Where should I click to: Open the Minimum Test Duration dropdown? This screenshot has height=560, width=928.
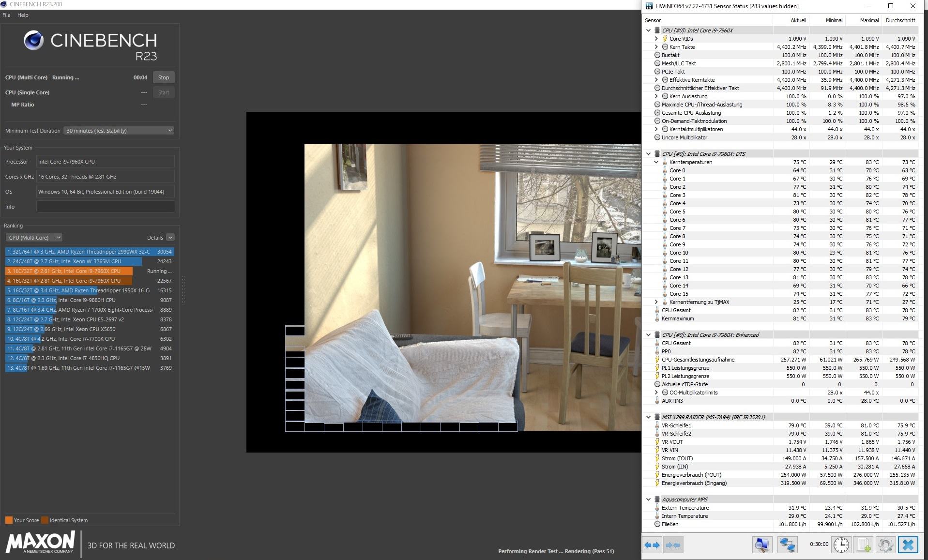click(x=119, y=131)
